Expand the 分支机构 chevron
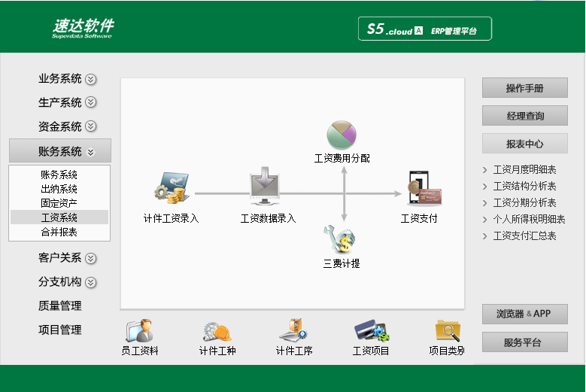Image resolution: width=586 pixels, height=392 pixels. (x=90, y=282)
